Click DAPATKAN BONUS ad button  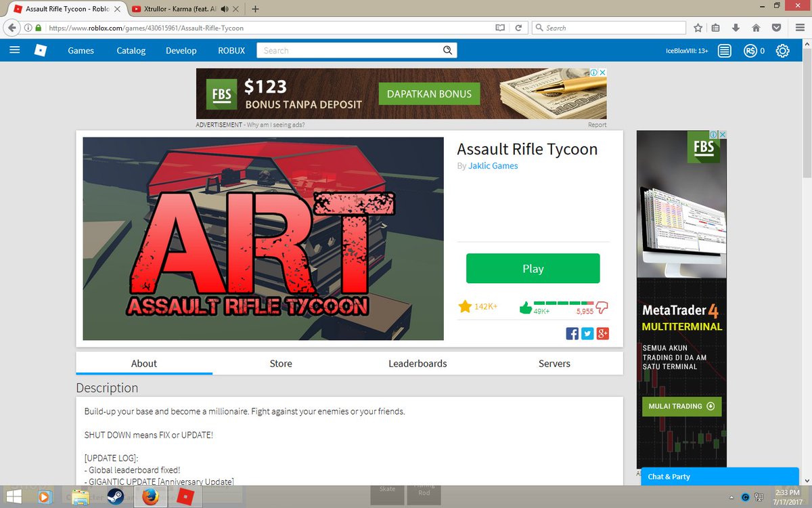(429, 93)
